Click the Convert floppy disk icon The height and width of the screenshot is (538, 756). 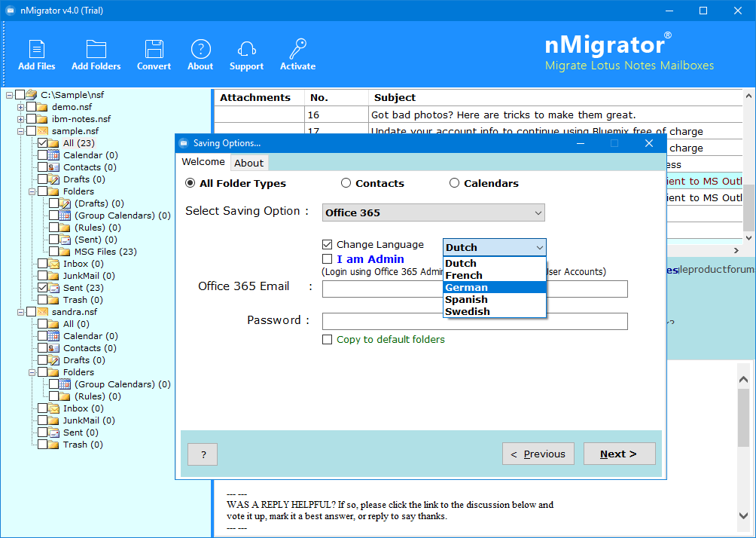coord(154,49)
